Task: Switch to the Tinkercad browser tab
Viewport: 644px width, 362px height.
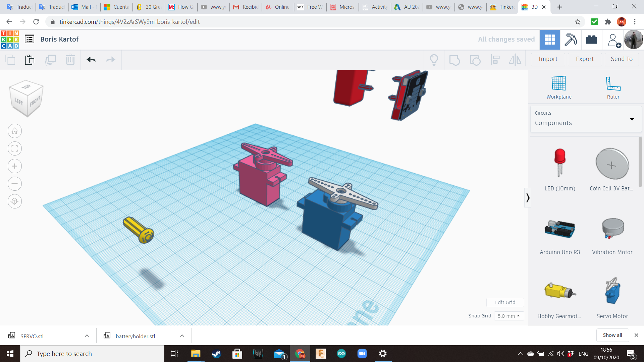Action: point(502,7)
